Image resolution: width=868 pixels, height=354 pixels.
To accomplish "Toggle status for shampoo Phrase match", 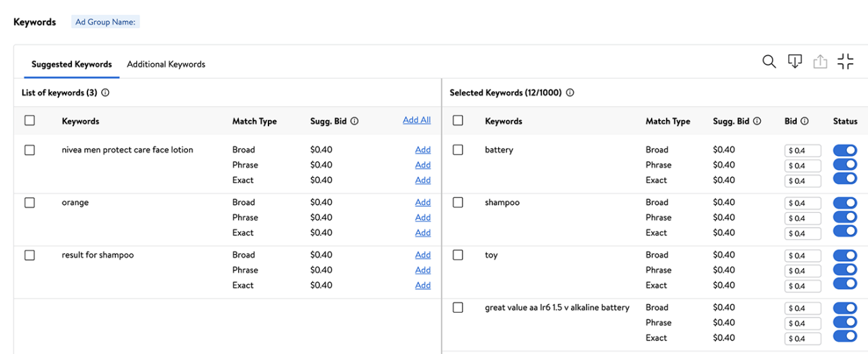I will [x=845, y=217].
